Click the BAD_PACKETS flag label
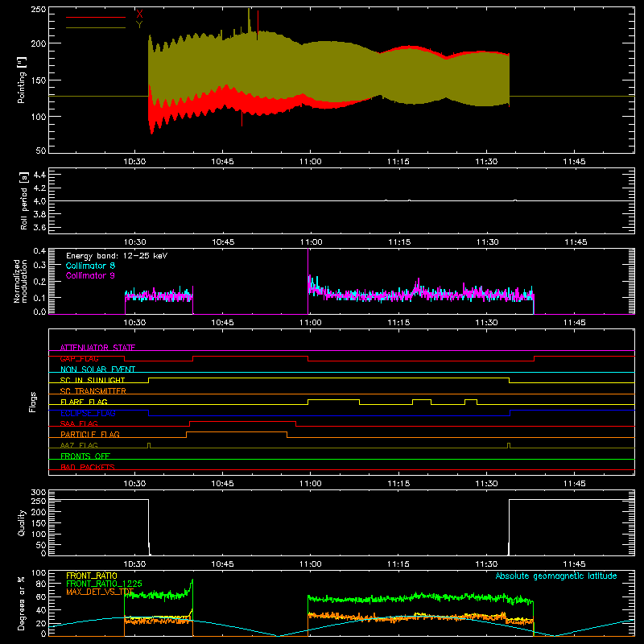 click(x=88, y=467)
